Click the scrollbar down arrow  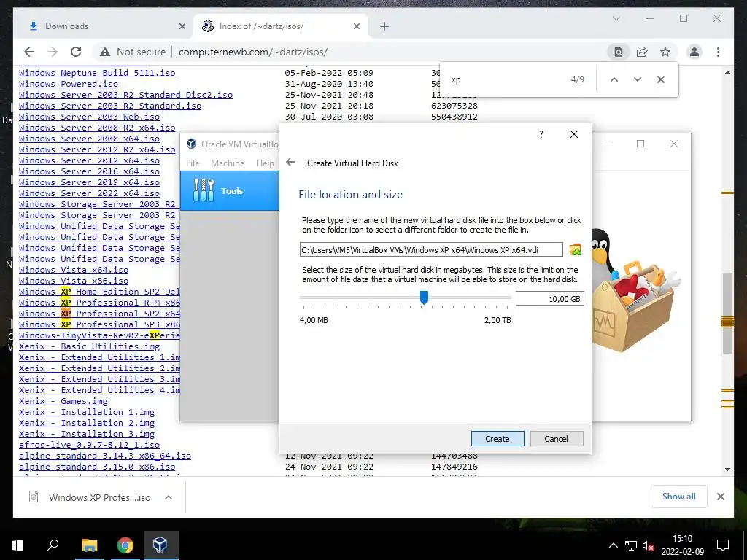pyautogui.click(x=727, y=469)
